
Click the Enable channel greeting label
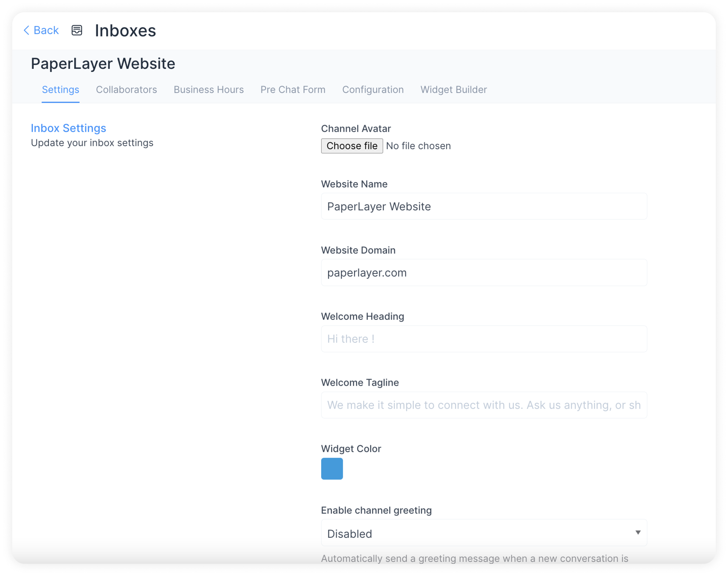pos(376,510)
